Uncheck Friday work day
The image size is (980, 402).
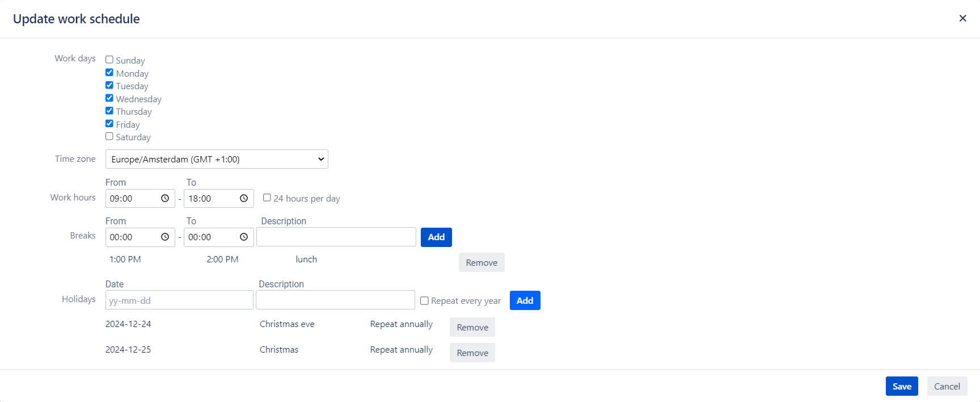coord(109,124)
